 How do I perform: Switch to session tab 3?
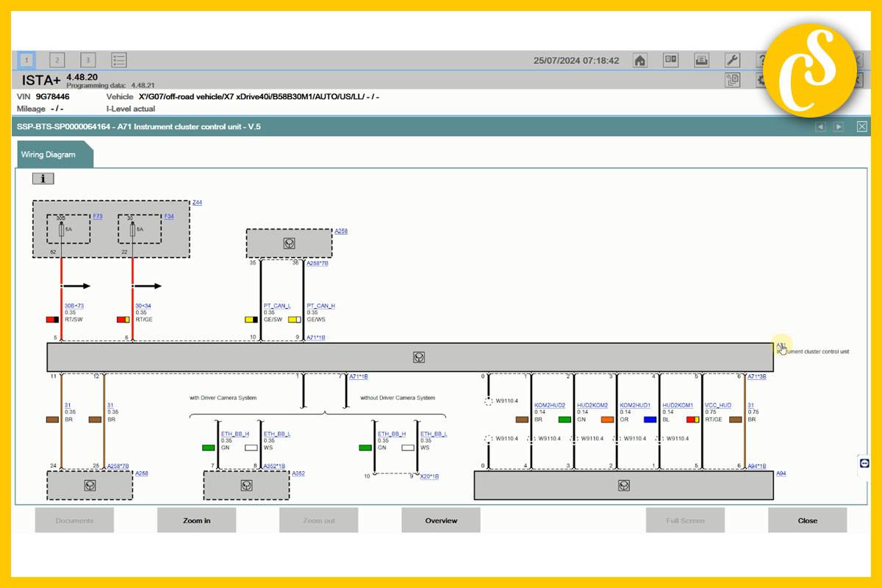(x=88, y=60)
